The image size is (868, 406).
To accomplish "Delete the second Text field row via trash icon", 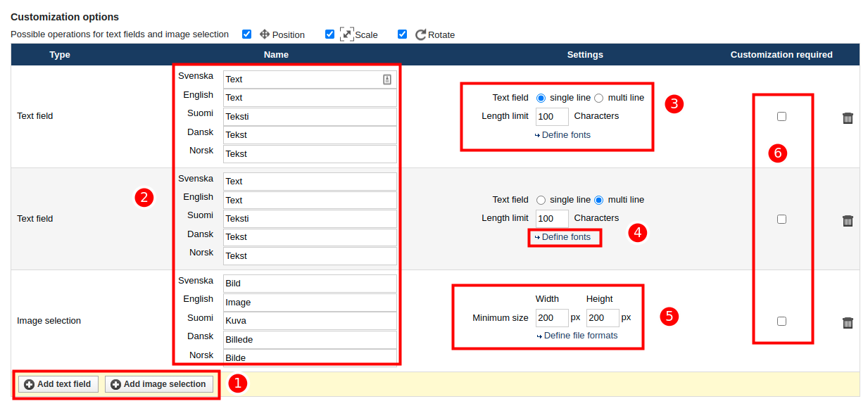I will [x=848, y=221].
